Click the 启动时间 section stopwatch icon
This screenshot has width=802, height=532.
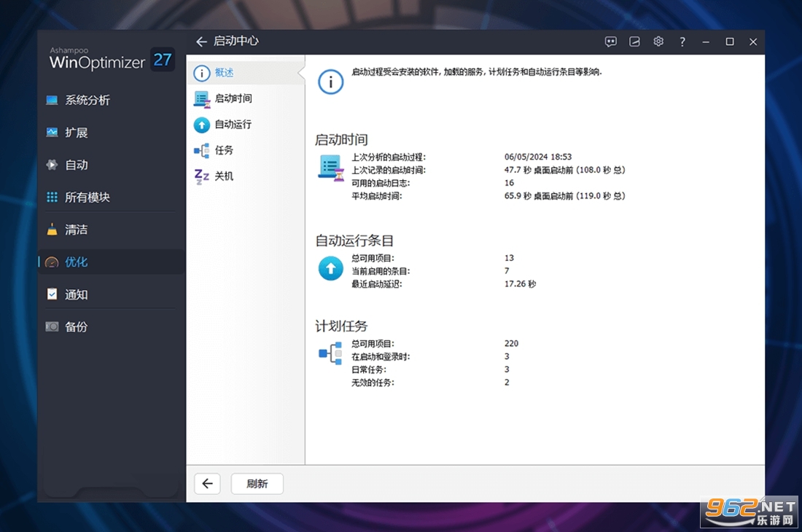click(x=331, y=168)
